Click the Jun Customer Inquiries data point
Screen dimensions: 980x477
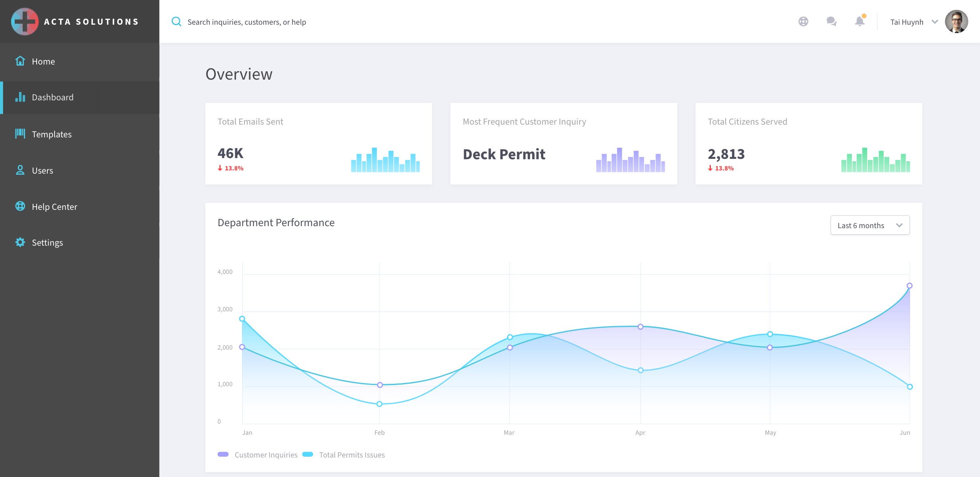[x=910, y=285]
